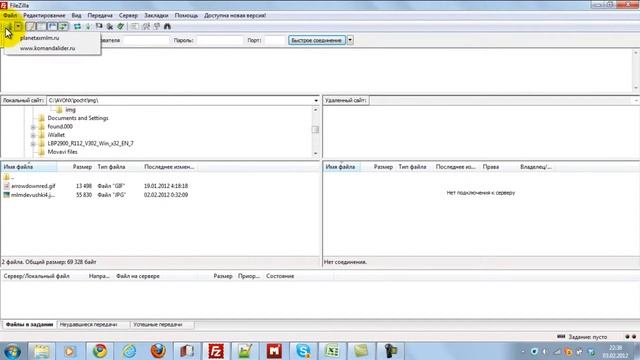Click the message log scroll-down arrow
The image size is (640, 360).
pyautogui.click(x=636, y=88)
